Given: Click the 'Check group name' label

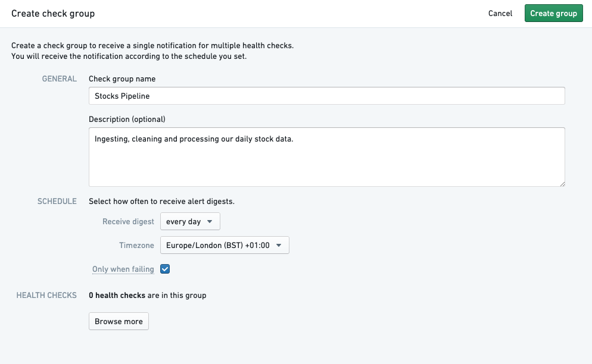Looking at the screenshot, I should [122, 79].
